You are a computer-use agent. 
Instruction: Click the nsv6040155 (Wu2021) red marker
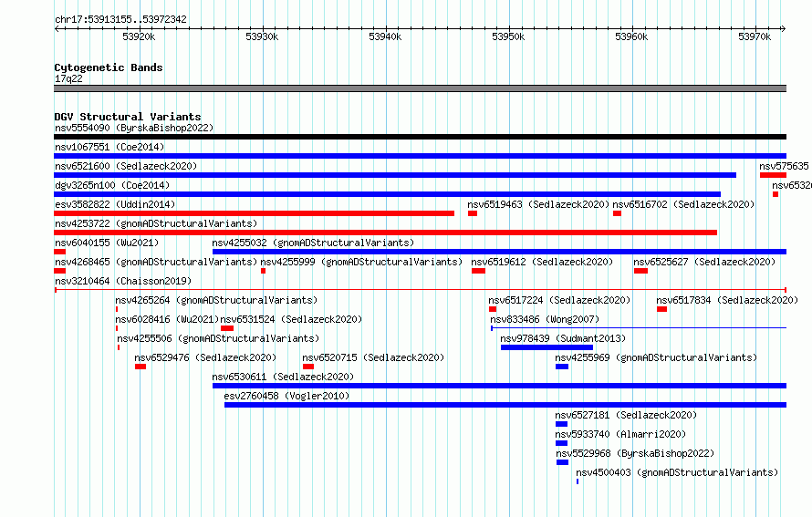pyautogui.click(x=59, y=252)
